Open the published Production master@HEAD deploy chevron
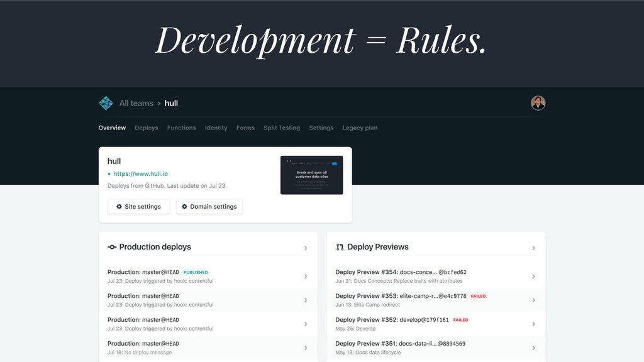 [x=306, y=277]
